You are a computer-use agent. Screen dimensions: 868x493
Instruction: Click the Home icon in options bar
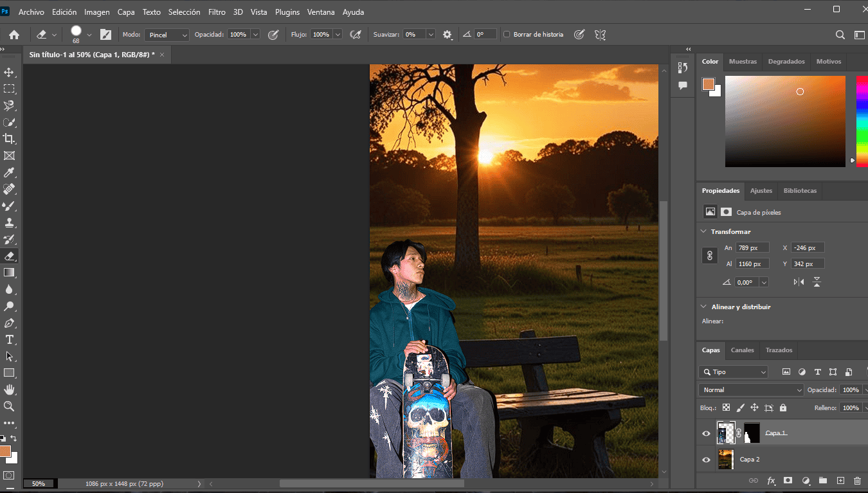pyautogui.click(x=14, y=35)
